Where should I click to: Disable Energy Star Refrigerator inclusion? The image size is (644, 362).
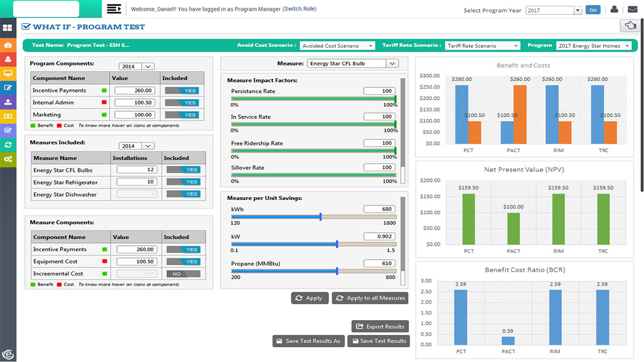(x=183, y=182)
